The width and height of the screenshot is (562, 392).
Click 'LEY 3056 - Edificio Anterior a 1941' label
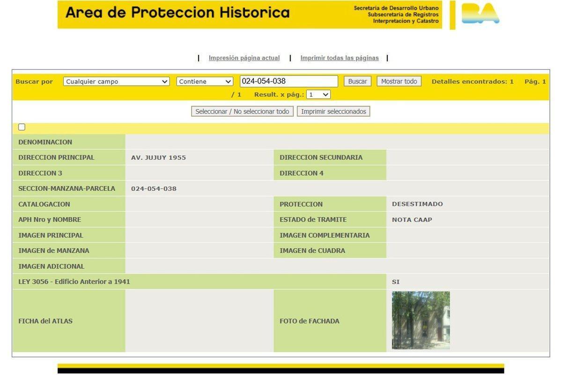(x=74, y=282)
